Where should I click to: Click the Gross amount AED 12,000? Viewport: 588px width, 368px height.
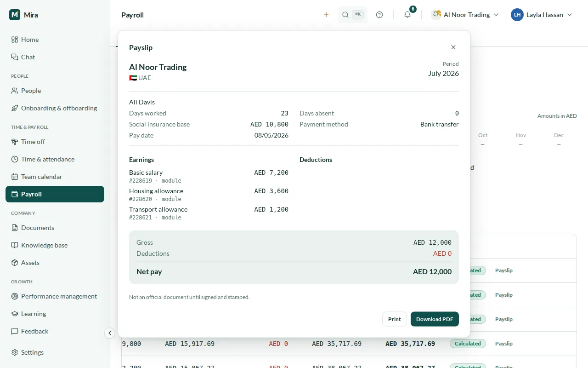(x=432, y=242)
